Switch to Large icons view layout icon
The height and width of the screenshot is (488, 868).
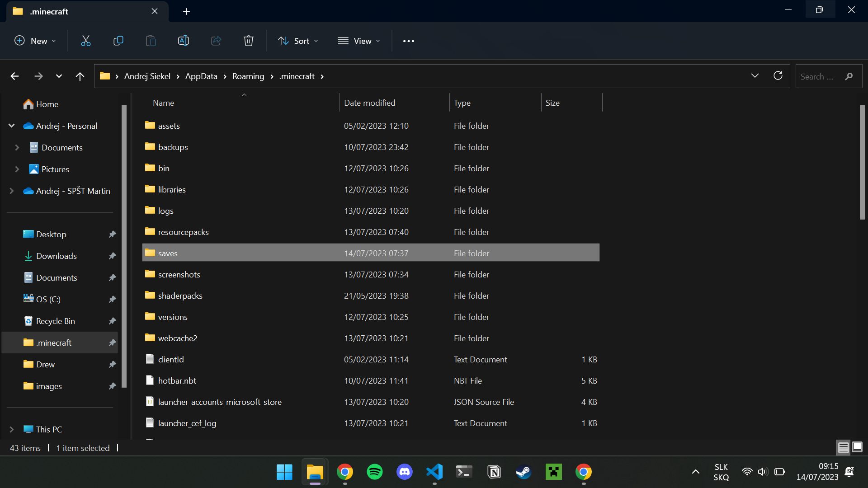857,447
